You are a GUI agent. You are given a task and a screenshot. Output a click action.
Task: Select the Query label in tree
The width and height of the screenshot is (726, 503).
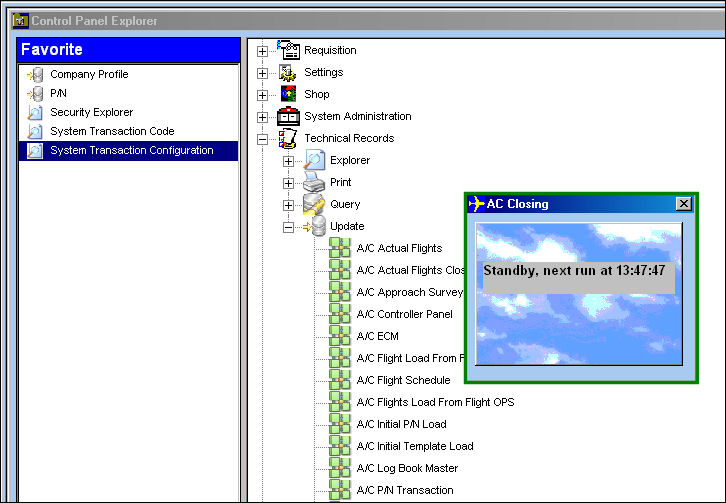tap(345, 204)
